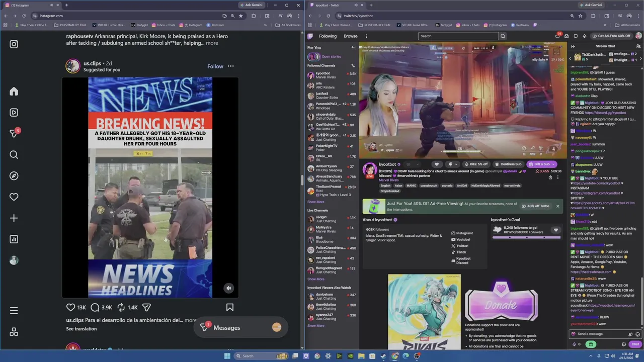The width and height of the screenshot is (644, 362).
Task: Open comments on us.clips post
Action: click(x=95, y=307)
